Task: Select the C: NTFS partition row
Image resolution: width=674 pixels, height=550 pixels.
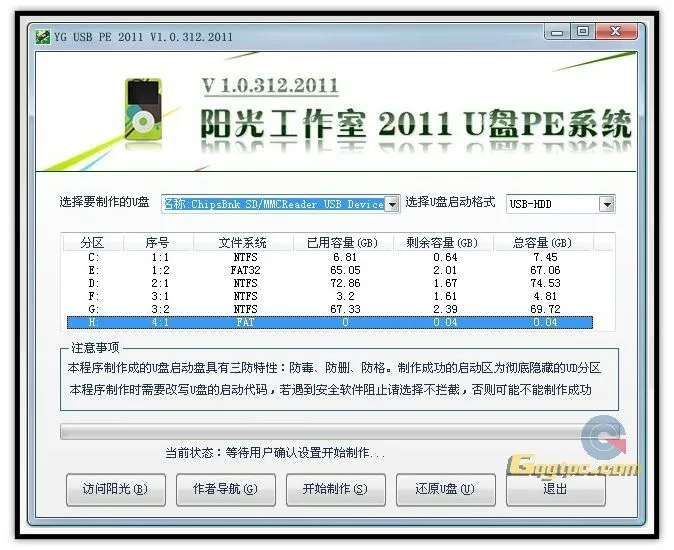Action: click(x=328, y=257)
